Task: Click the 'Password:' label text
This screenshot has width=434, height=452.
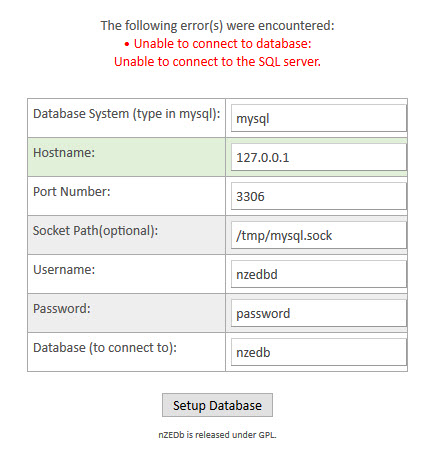Action: pyautogui.click(x=62, y=309)
